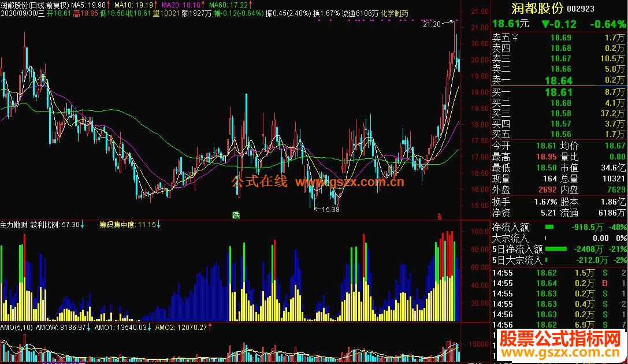This screenshot has width=628, height=364.
Task: Click the 净流入额 -918.5万 row
Action: [x=559, y=227]
